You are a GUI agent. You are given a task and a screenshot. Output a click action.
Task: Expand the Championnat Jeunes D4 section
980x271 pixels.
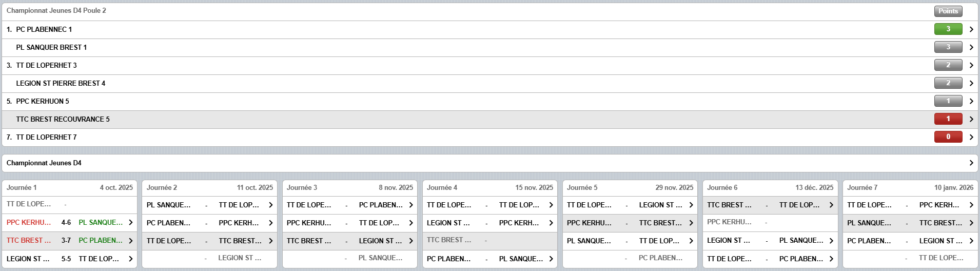click(x=971, y=163)
